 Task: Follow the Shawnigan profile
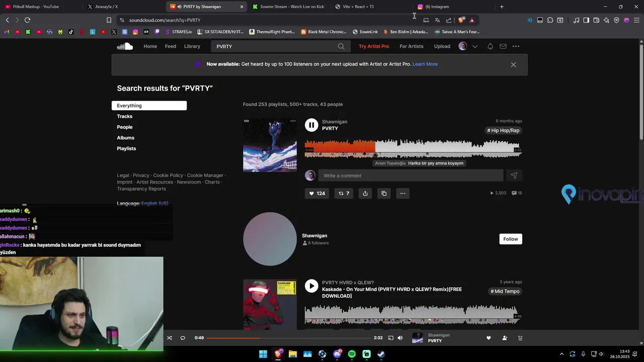(511, 239)
